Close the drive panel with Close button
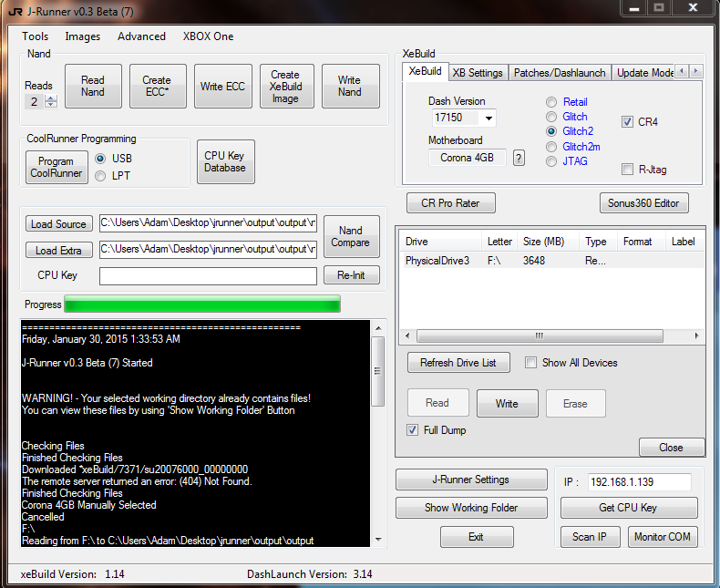The image size is (720, 588). click(x=672, y=447)
